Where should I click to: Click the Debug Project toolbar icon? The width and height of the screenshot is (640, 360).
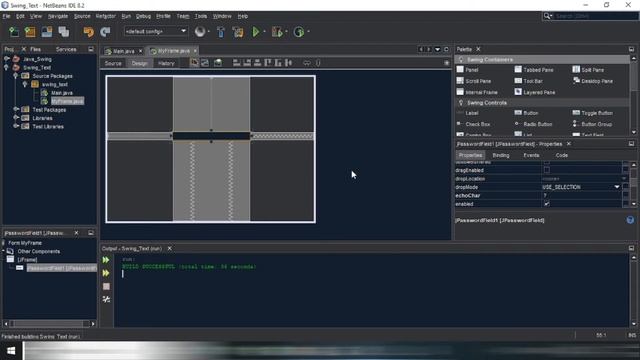tap(277, 32)
